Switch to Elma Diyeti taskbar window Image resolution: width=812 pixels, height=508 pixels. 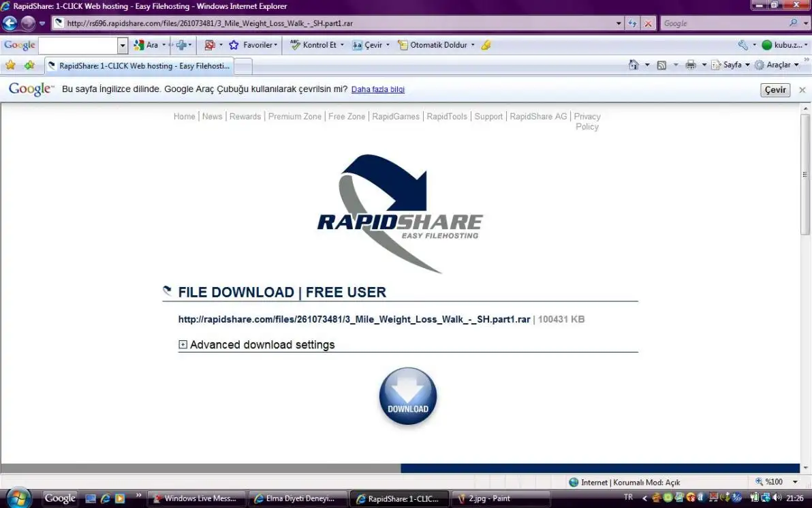click(297, 498)
